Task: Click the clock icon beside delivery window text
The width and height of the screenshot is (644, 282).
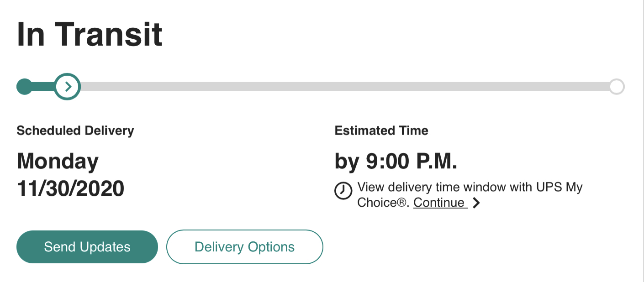Action: tap(343, 191)
